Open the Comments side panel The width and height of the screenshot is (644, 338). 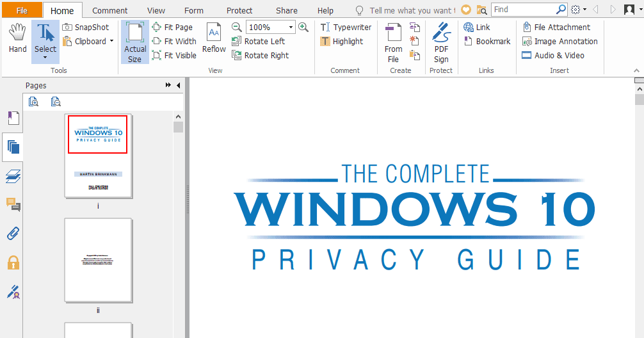13,204
